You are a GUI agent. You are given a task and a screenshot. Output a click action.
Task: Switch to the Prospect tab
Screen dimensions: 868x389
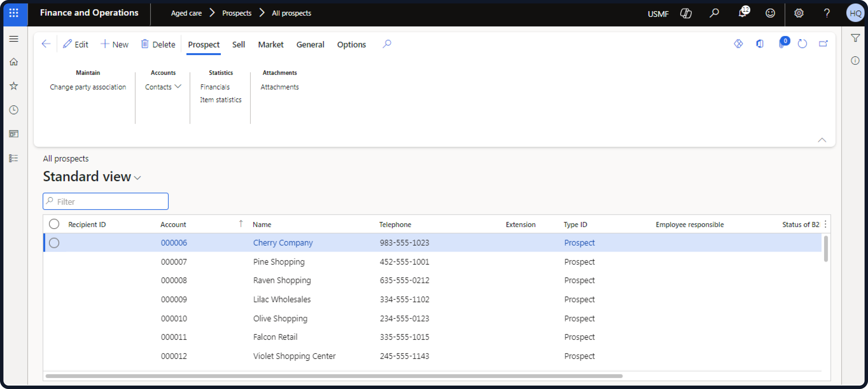coord(204,45)
